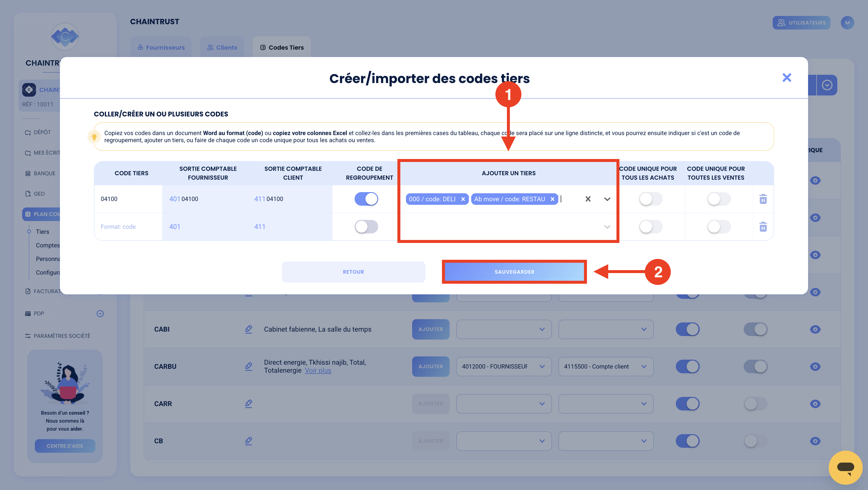Edit the CARR code with pencil icon
The height and width of the screenshot is (490, 868).
[249, 403]
